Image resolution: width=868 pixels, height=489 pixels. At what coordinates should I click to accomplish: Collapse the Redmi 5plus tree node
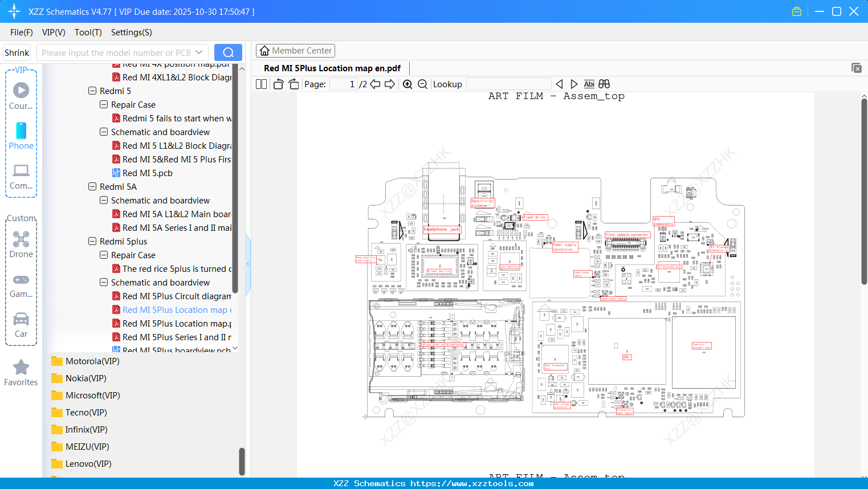92,242
